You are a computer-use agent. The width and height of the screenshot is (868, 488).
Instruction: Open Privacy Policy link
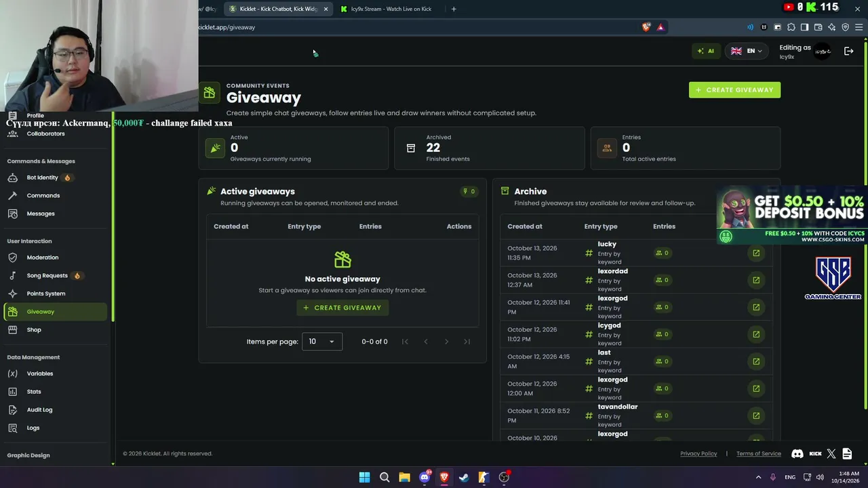[x=698, y=453]
